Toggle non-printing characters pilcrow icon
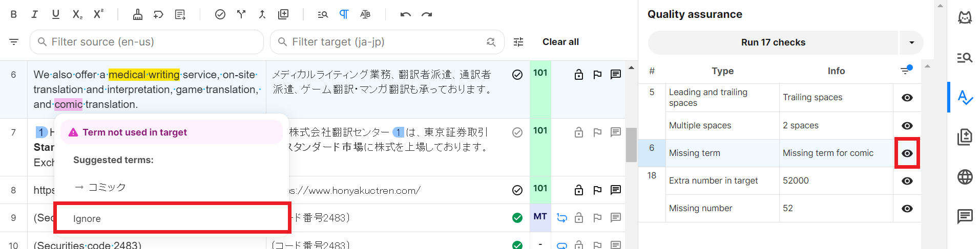Viewport: 980px width, 249px height. point(344,14)
